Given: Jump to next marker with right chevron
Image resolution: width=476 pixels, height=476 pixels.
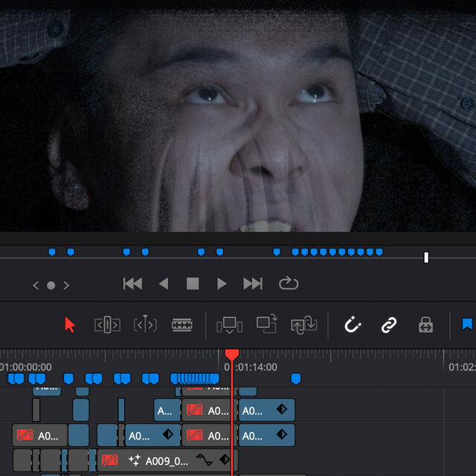Looking at the screenshot, I should click(66, 286).
